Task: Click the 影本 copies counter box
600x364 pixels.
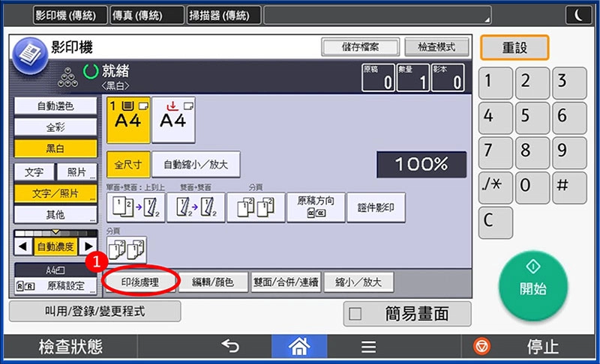Action: pyautogui.click(x=448, y=78)
